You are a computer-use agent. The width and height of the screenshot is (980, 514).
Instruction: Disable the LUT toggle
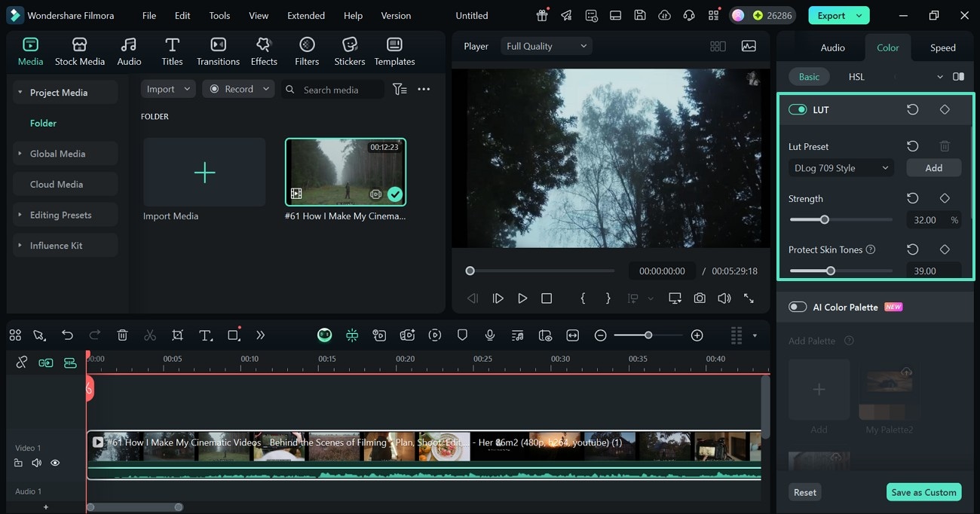798,110
